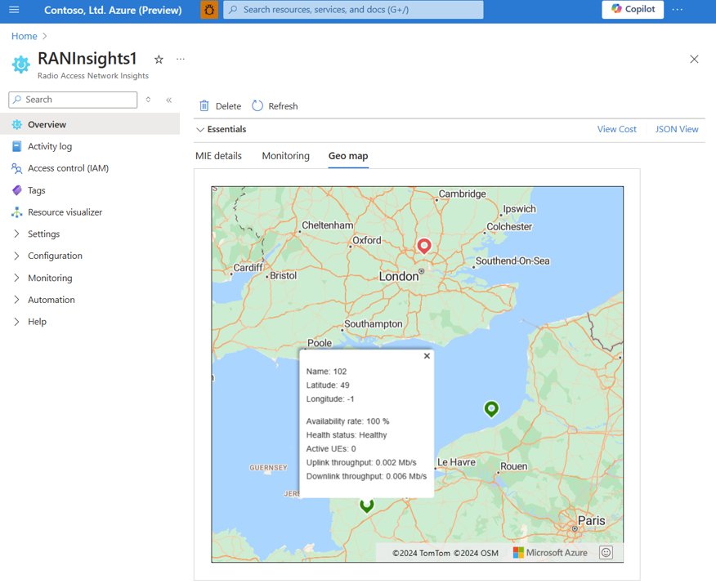This screenshot has width=716, height=588.
Task: Click green pin below the popup
Action: [x=367, y=506]
